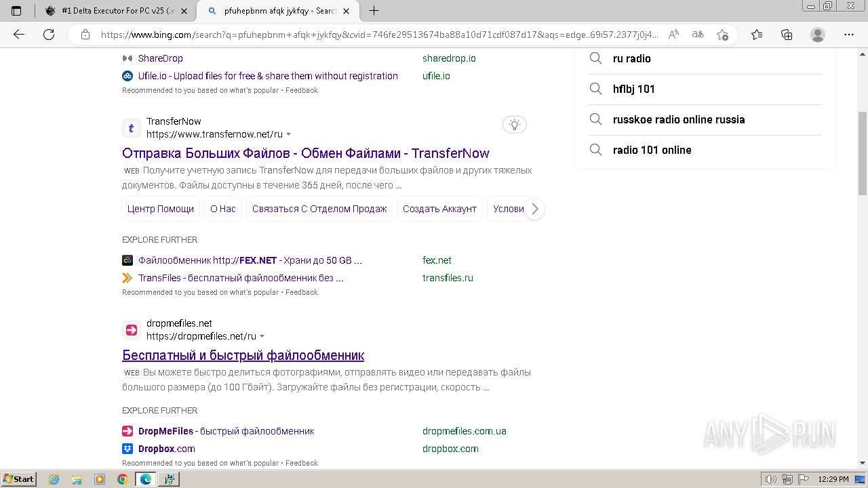868x488 pixels.
Task: Click the sharedrop.io domain text
Action: coord(449,58)
